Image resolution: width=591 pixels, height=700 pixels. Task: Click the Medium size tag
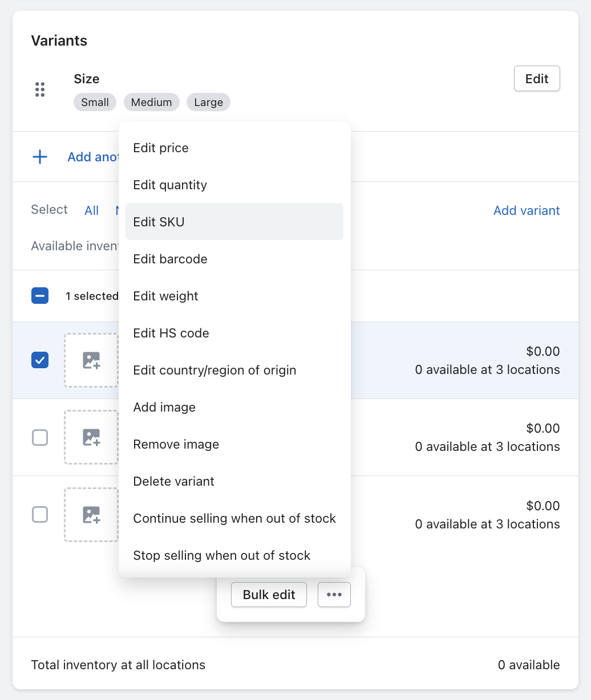151,102
